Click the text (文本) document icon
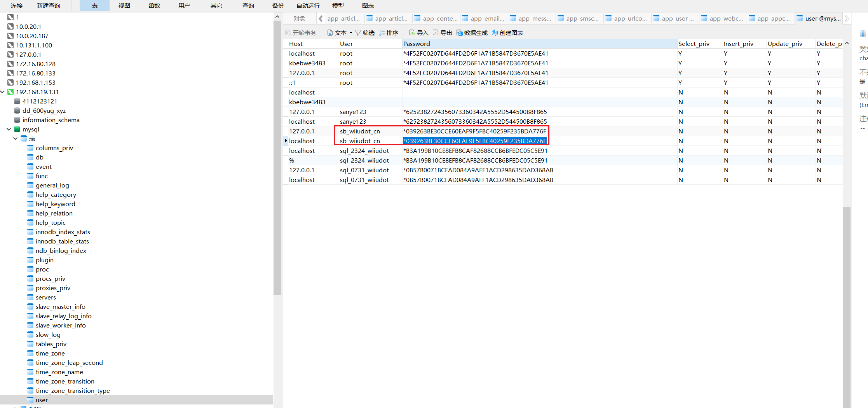The height and width of the screenshot is (408, 868). tap(330, 33)
